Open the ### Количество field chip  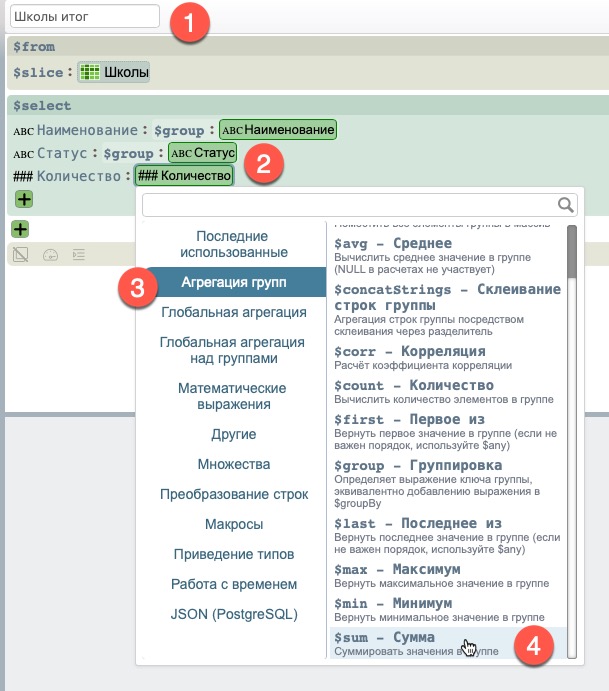(x=183, y=176)
